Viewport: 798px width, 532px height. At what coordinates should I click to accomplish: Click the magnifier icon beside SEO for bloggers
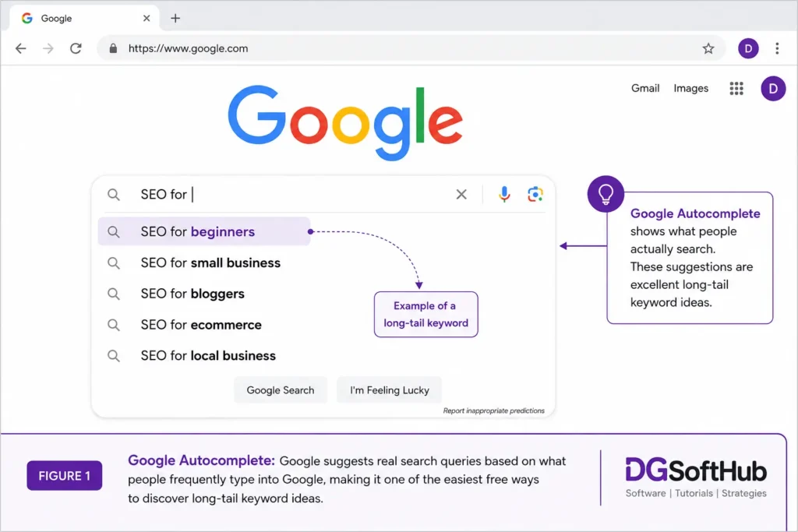114,294
